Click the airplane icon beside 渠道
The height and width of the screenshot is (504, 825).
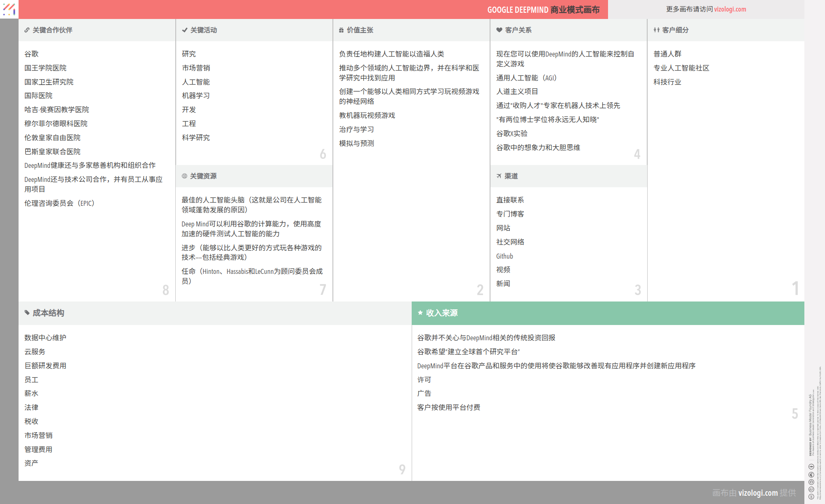point(499,176)
